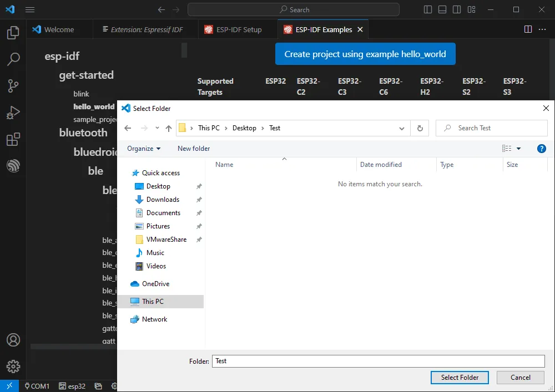Click Create project using example hello_world
The height and width of the screenshot is (392, 555).
pos(365,54)
